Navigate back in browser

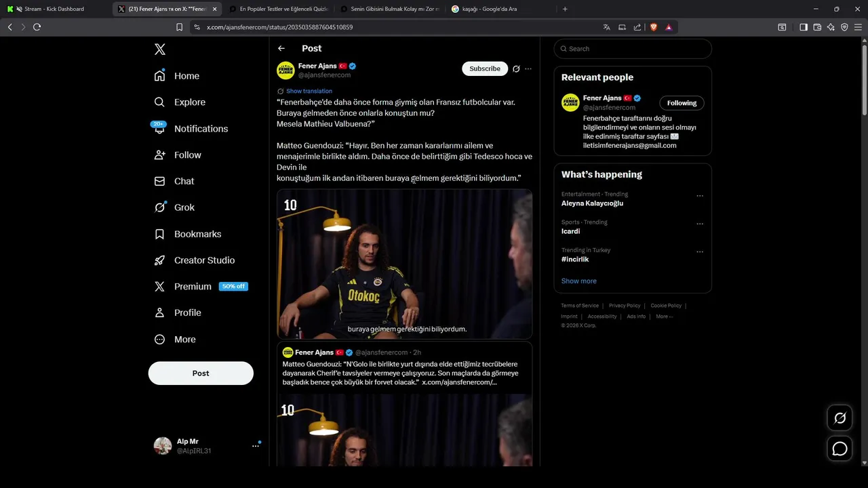click(x=9, y=27)
